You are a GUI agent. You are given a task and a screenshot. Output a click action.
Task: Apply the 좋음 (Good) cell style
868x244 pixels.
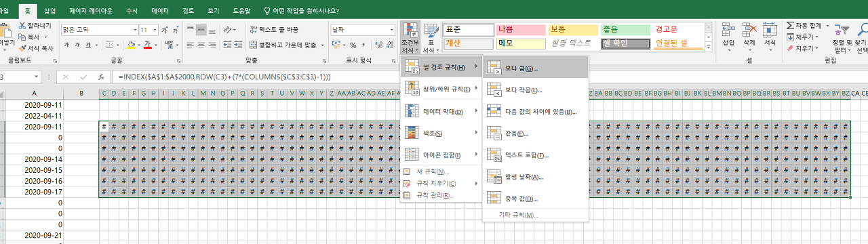(625, 30)
